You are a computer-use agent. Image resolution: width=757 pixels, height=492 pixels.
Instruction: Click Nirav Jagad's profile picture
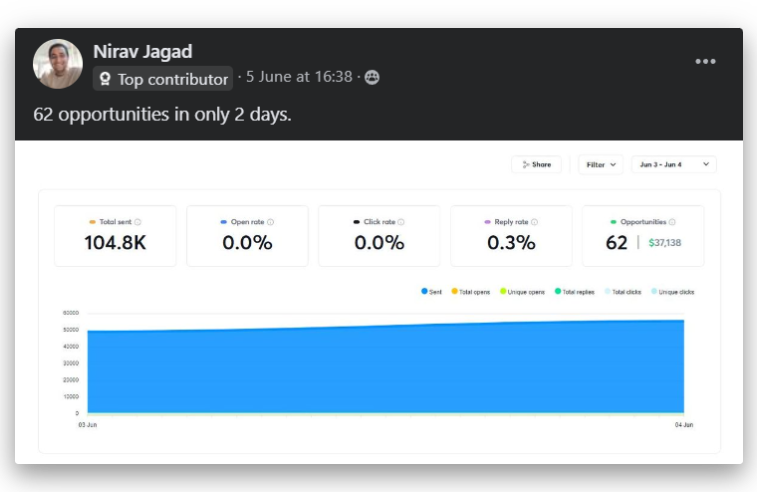[58, 64]
